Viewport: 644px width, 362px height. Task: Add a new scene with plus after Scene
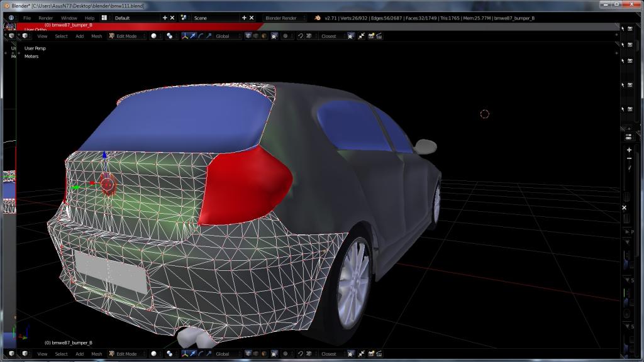point(244,18)
